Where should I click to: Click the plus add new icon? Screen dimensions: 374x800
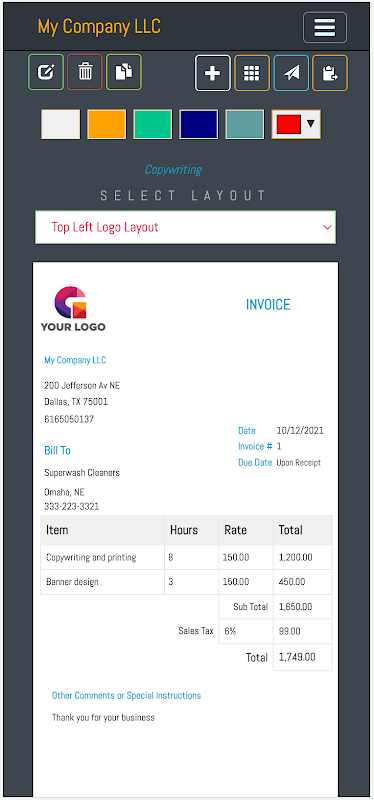pos(213,73)
